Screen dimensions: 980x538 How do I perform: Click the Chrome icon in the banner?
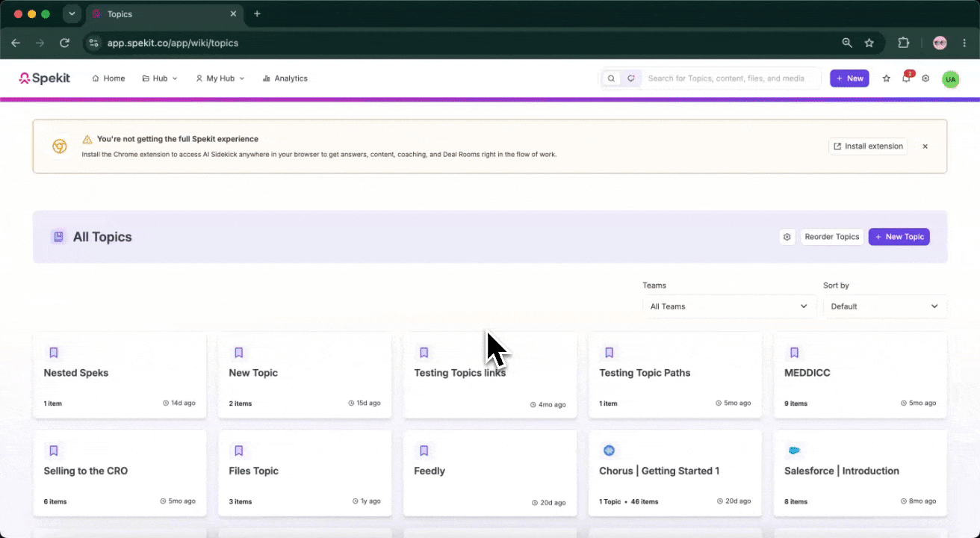point(59,146)
